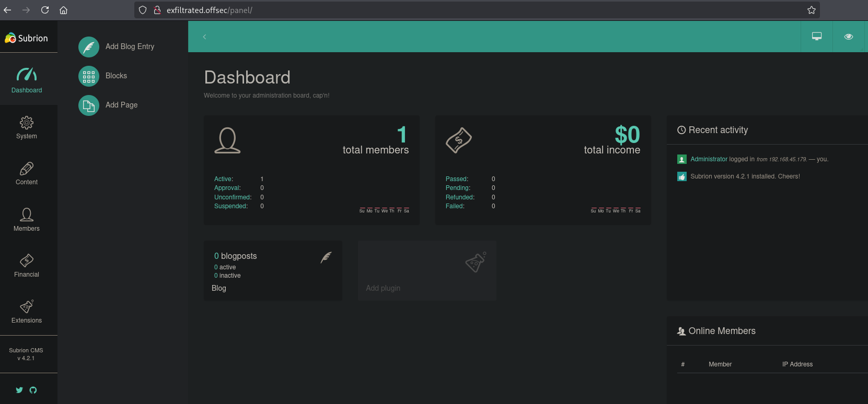Click the Administrator link in Recent activity
868x404 pixels.
pos(709,159)
